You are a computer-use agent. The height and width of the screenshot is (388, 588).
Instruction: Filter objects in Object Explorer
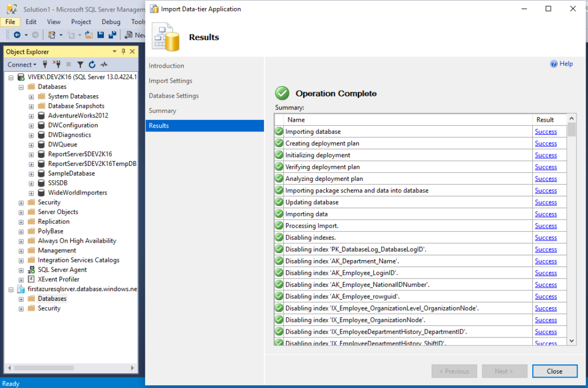click(x=79, y=64)
